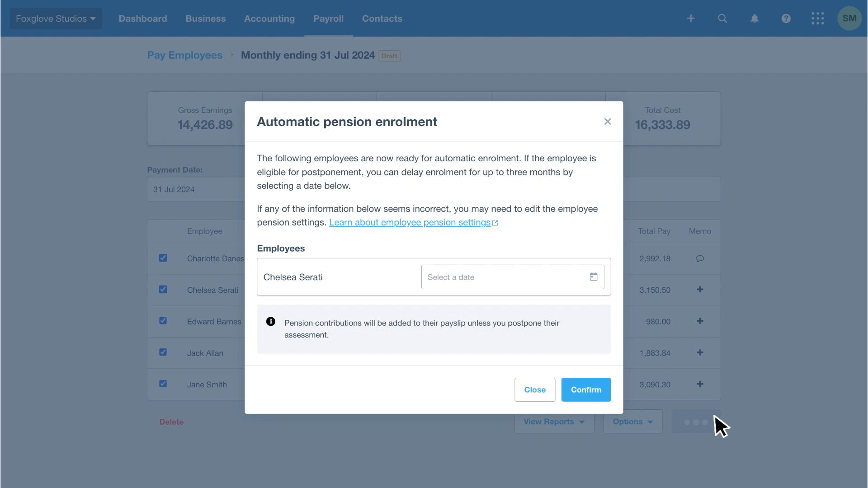Open the app launcher grid
The width and height of the screenshot is (868, 488).
pyautogui.click(x=818, y=18)
